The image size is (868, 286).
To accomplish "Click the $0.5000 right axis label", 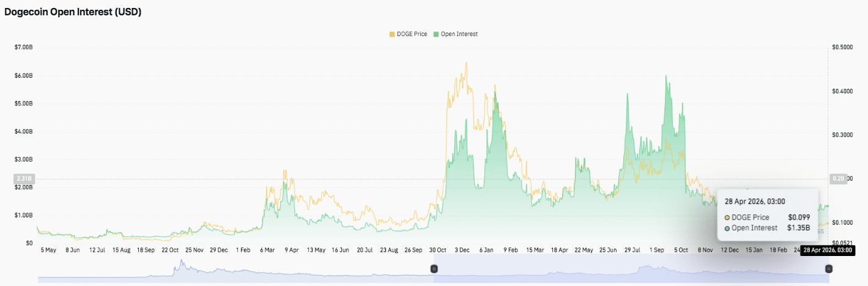I will (843, 47).
